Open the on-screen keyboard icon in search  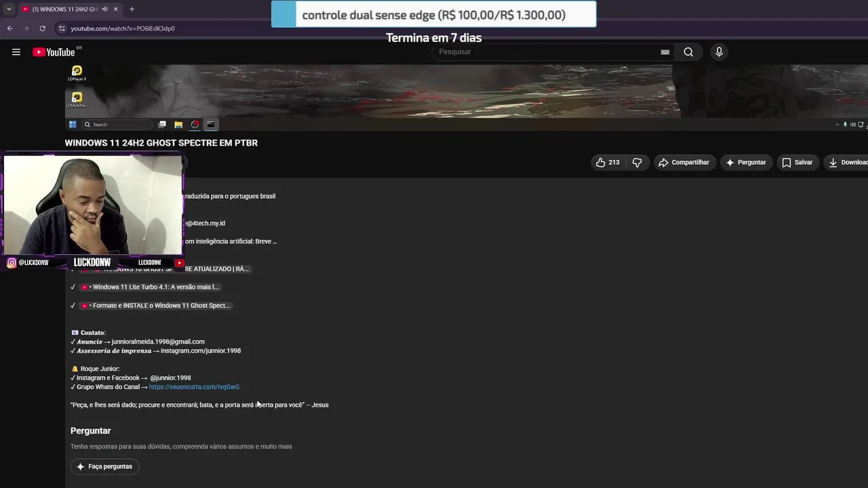pyautogui.click(x=665, y=52)
